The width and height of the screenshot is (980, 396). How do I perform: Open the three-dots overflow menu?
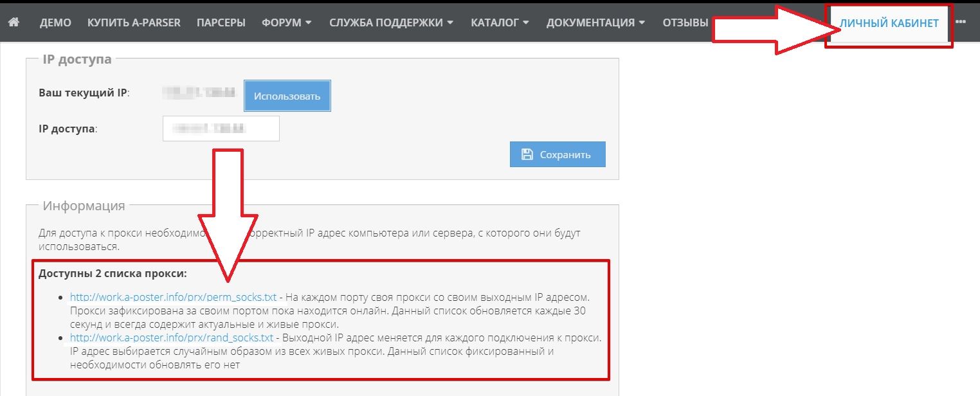(961, 22)
